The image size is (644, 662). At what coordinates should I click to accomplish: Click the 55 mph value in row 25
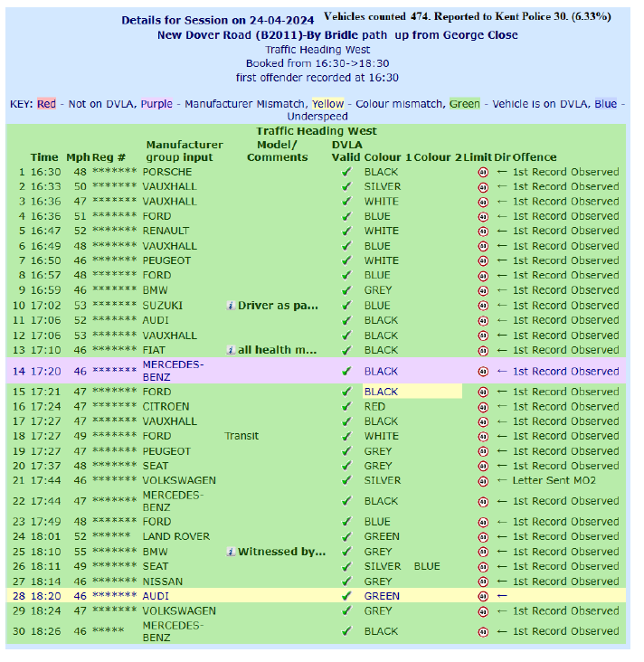pyautogui.click(x=80, y=552)
